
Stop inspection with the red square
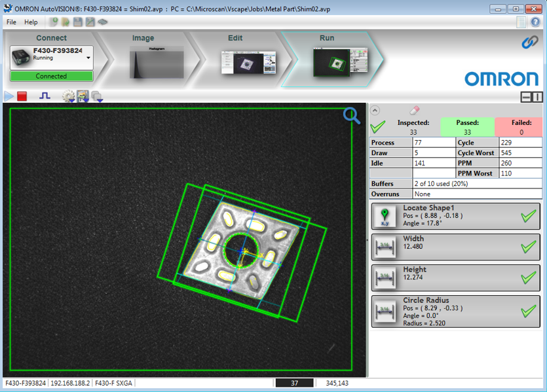point(22,96)
